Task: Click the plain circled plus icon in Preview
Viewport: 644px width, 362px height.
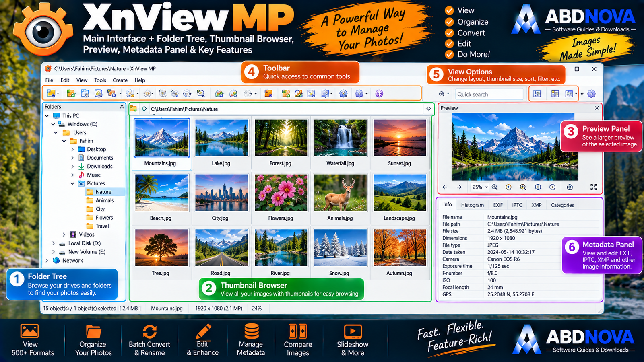Action: (x=538, y=187)
